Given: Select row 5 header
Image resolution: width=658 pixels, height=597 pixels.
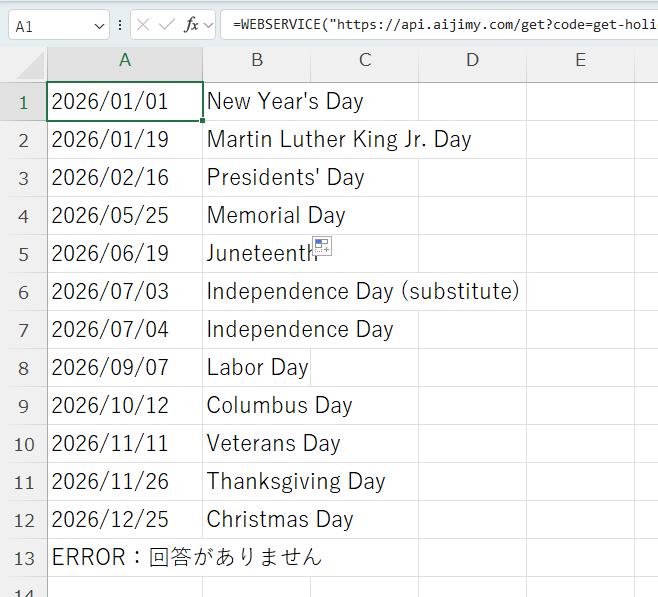Looking at the screenshot, I should (24, 254).
